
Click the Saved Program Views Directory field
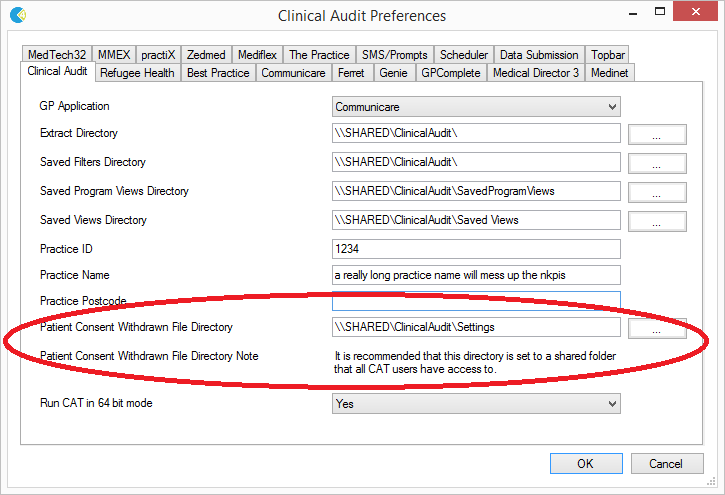pos(476,191)
